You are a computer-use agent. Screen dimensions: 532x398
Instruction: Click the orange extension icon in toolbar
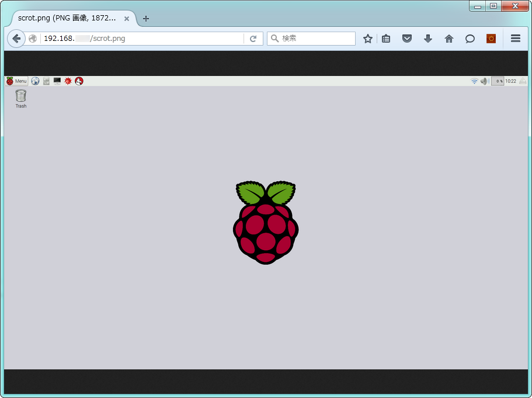coord(491,39)
